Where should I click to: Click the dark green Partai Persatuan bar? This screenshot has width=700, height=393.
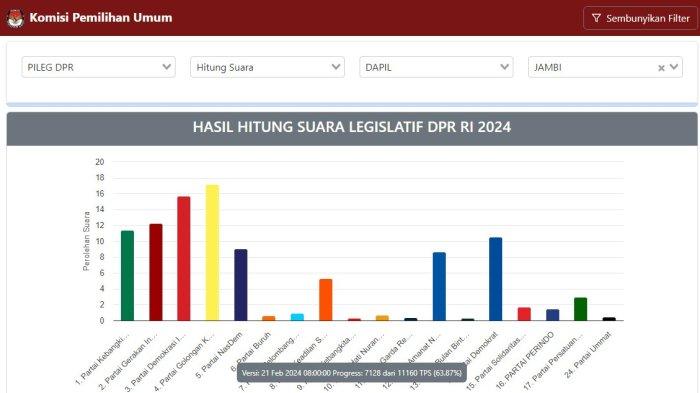coord(580,309)
